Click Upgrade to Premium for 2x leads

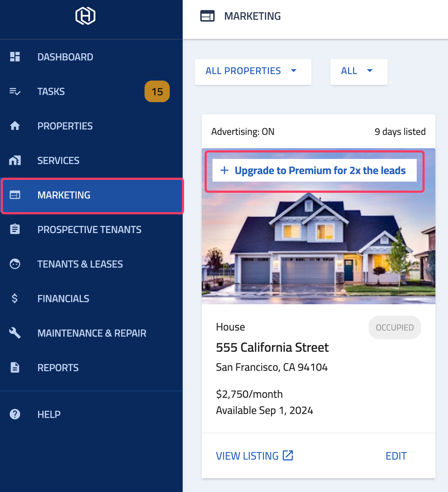(x=315, y=170)
